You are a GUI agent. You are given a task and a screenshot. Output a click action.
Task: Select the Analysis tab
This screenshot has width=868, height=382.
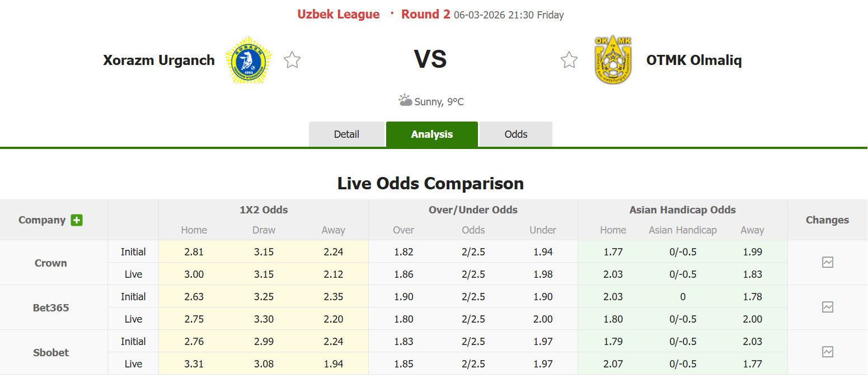(431, 134)
